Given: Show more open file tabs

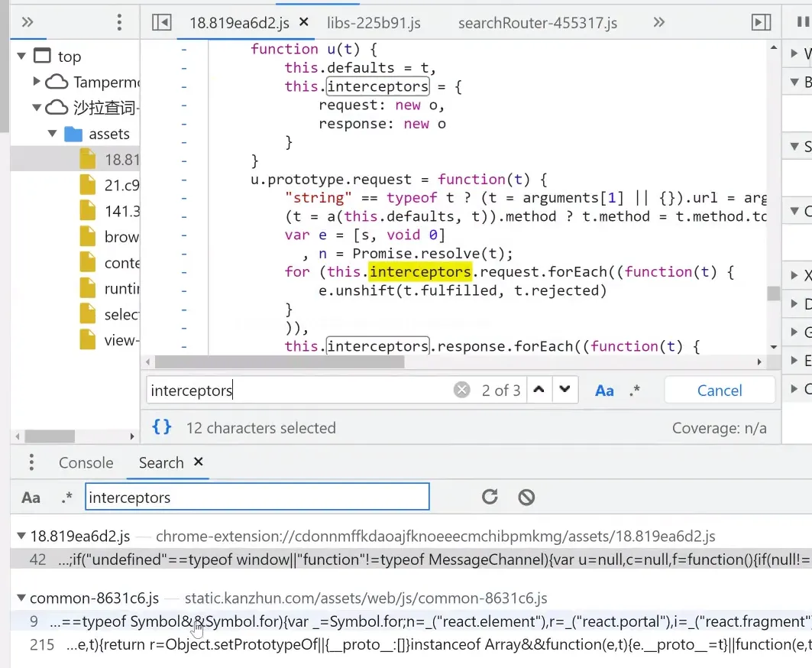Looking at the screenshot, I should (x=658, y=22).
